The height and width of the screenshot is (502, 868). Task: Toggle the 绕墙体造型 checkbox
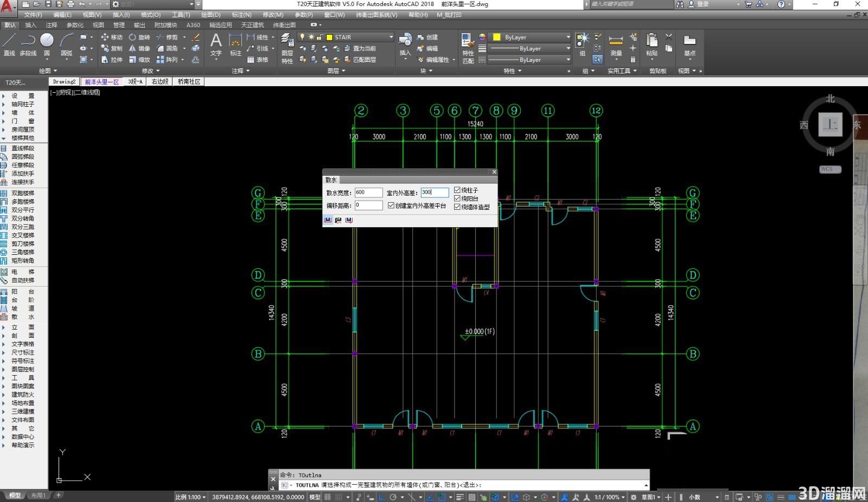(x=457, y=207)
